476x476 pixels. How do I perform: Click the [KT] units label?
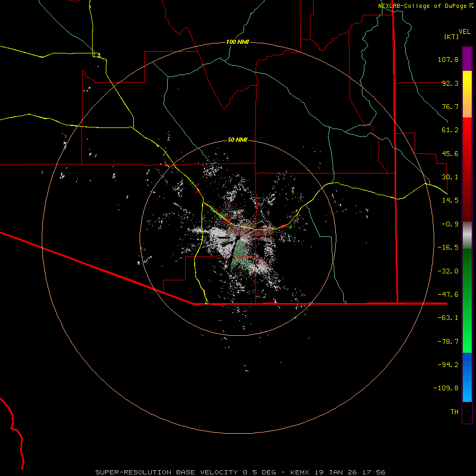coord(452,36)
